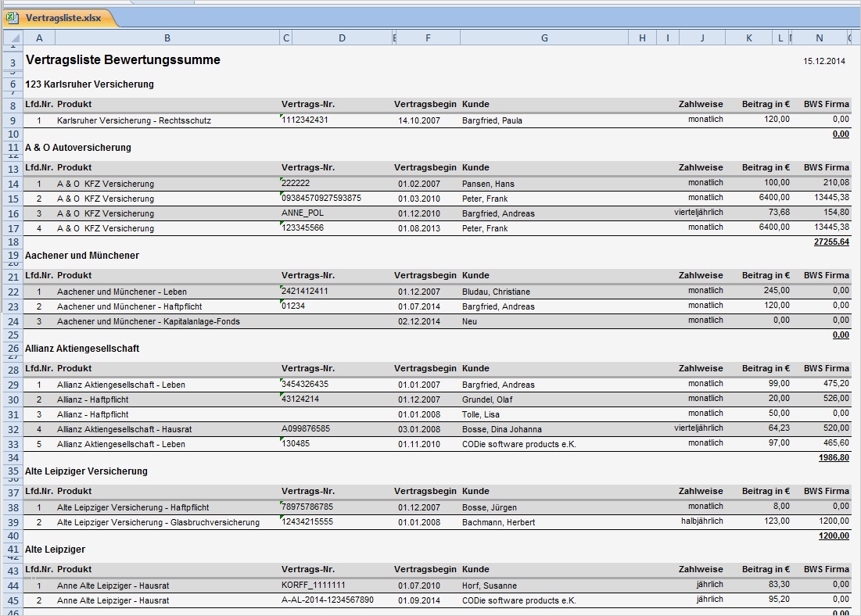Viewport: 861px width, 616px height.
Task: Select the 'Alte Leipziger Versicherung' group heading
Action: tap(86, 471)
